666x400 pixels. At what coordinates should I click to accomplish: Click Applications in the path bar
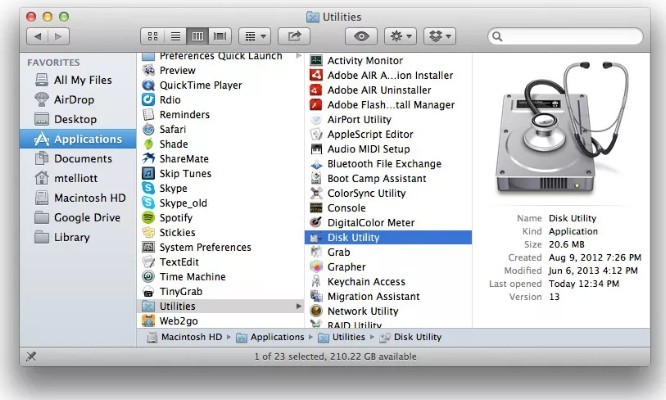point(270,337)
